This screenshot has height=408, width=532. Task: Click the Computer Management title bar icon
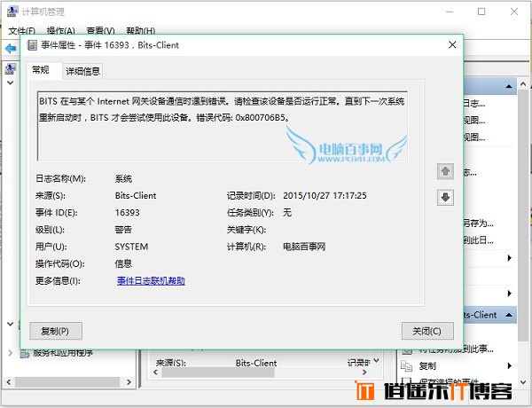click(10, 12)
